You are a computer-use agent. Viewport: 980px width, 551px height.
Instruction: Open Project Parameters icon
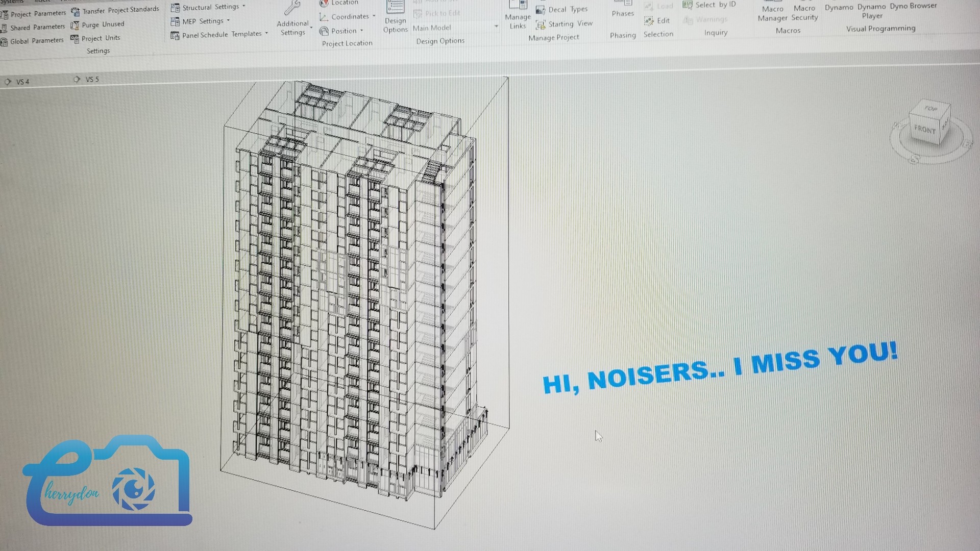4,14
